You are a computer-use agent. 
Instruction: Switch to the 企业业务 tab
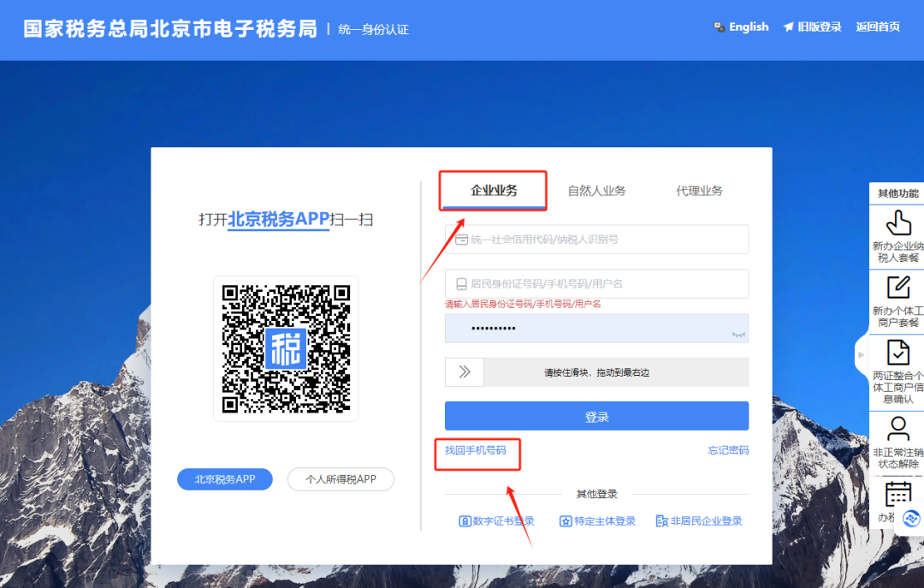click(494, 191)
